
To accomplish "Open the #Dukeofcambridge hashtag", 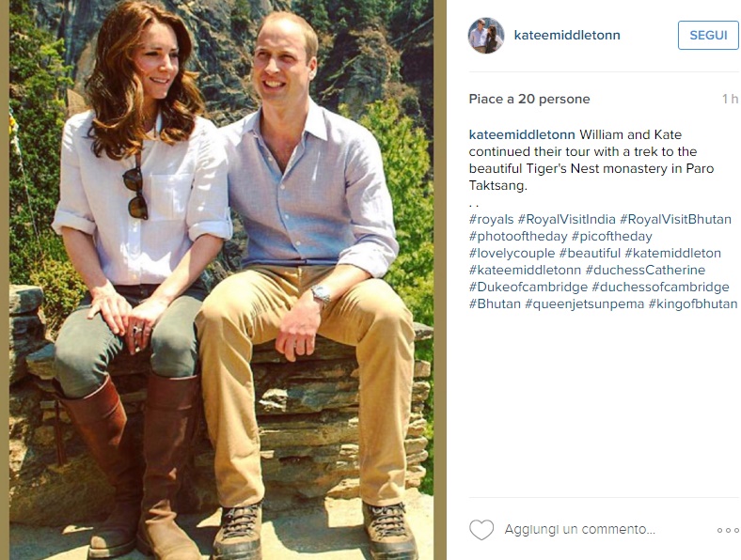I will click(x=528, y=288).
